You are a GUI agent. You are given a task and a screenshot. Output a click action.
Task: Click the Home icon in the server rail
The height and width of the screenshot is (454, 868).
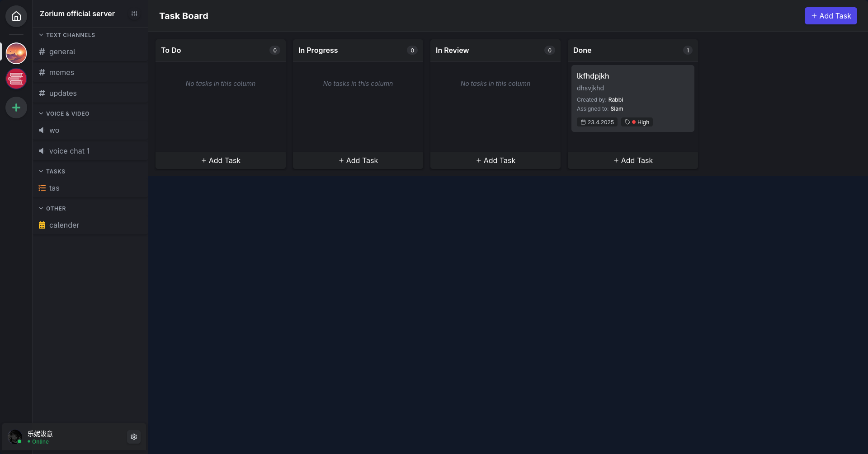click(x=16, y=16)
